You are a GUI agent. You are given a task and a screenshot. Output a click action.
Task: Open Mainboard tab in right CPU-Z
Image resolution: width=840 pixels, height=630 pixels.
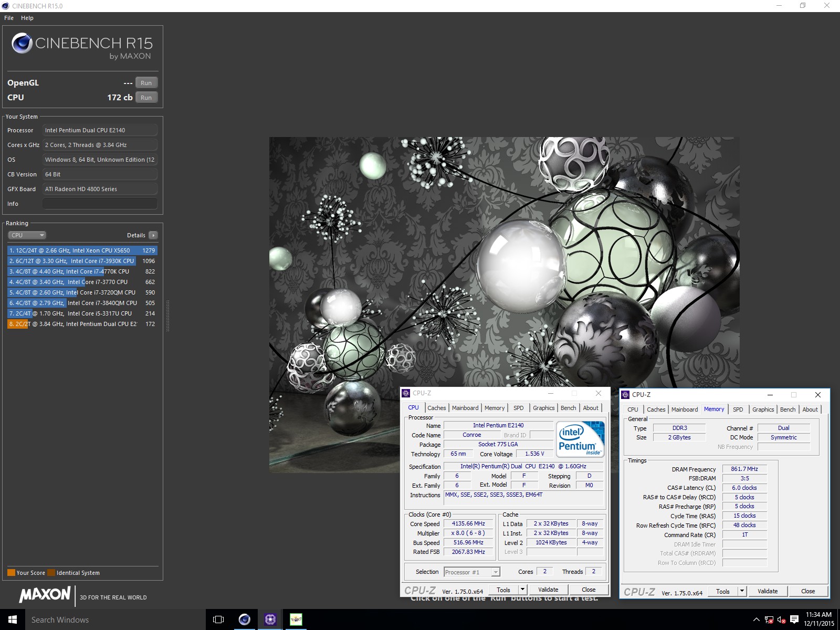[x=685, y=409]
